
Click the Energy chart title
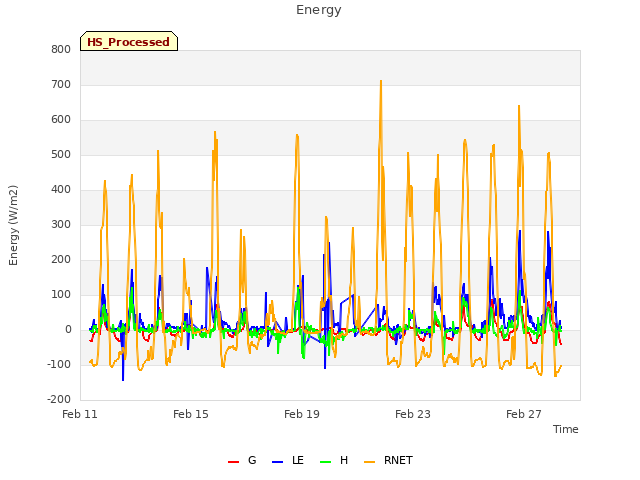(319, 10)
